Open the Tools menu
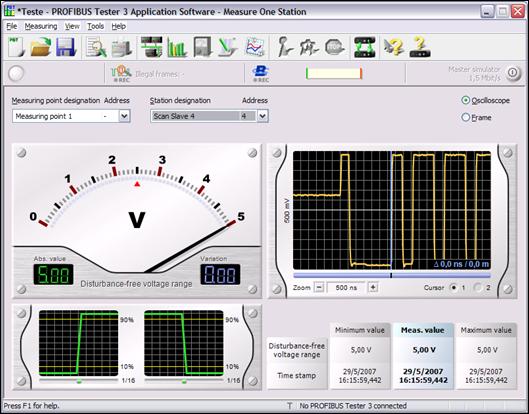 coord(95,26)
